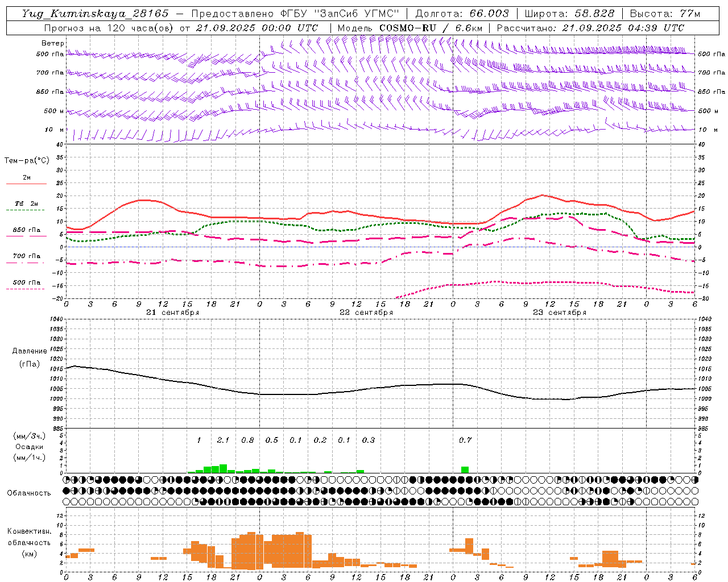Click the Высота: 77м value
Screen dimensions: 728x582
click(x=665, y=14)
